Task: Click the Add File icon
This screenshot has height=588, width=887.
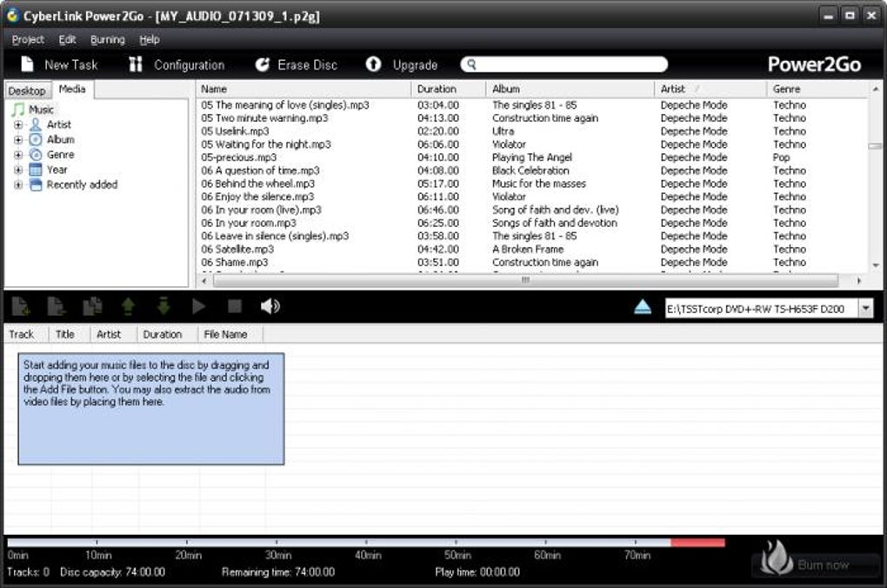Action: tap(22, 306)
